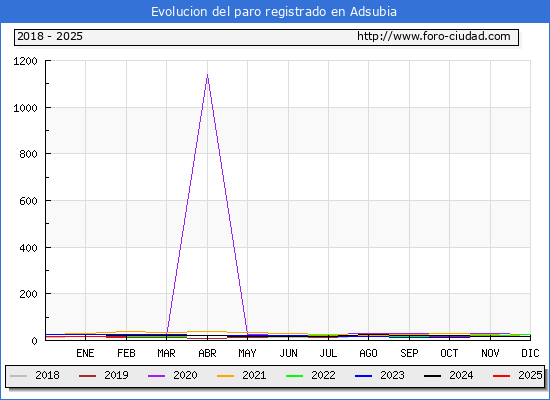Screen dimensions: 550x400
Task: Click the 0 value on the Y axis
Action: click(34, 341)
